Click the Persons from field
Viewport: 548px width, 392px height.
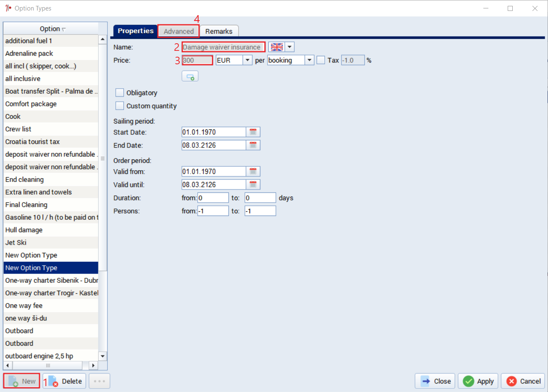tap(213, 210)
